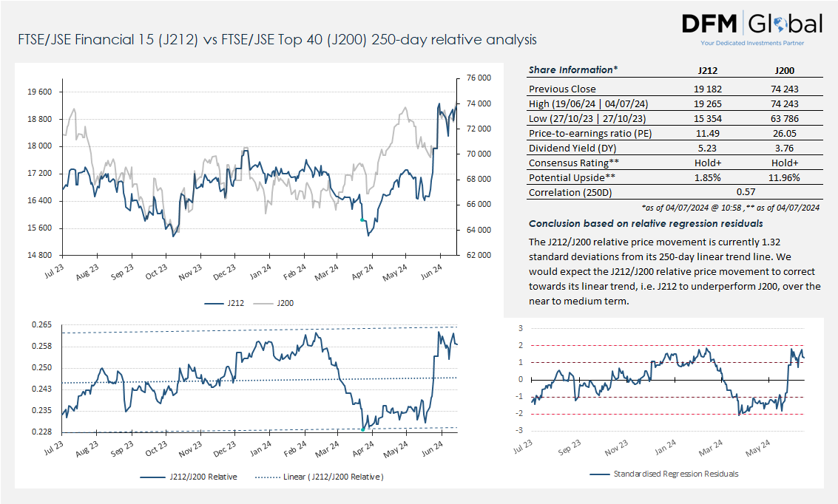Viewport: 838px width, 504px height.
Task: Click the potential upside value 11.96%
Action: click(x=785, y=178)
